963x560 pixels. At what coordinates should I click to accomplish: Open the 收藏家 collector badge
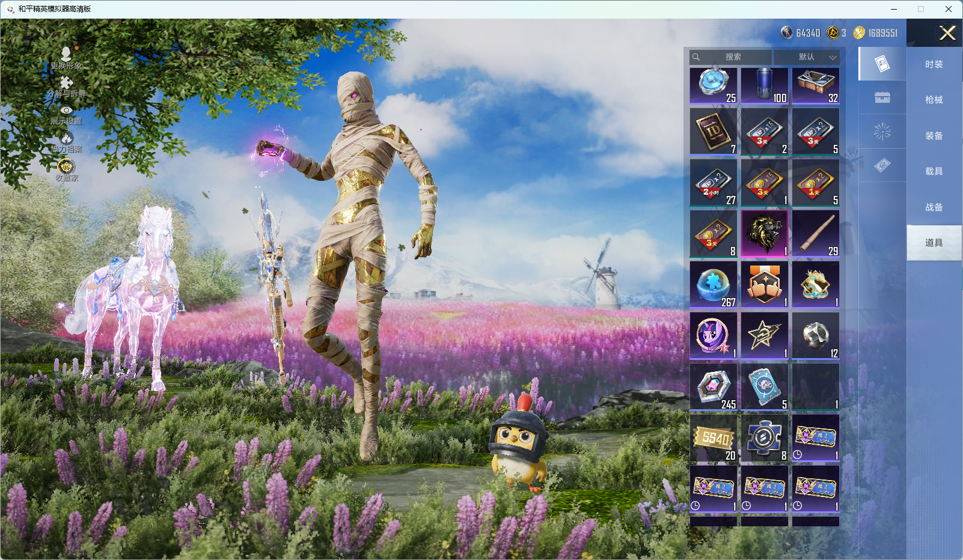pos(66,170)
